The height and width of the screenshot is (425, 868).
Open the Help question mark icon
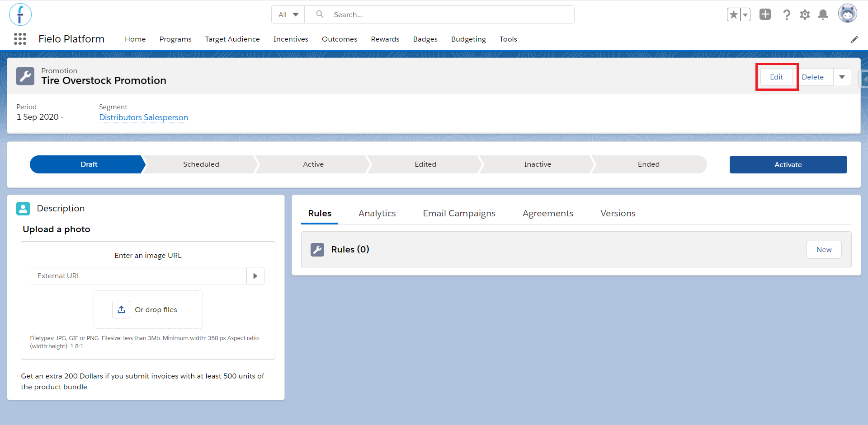787,14
